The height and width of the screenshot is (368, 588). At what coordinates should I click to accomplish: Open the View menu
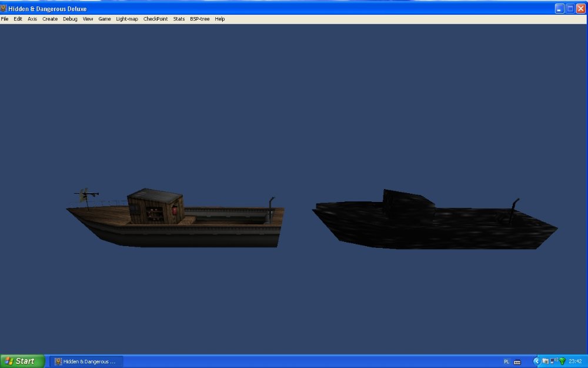point(88,19)
